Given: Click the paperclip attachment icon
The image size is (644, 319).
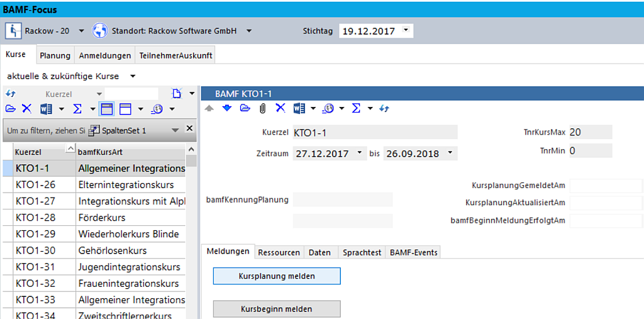Looking at the screenshot, I should point(263,108).
